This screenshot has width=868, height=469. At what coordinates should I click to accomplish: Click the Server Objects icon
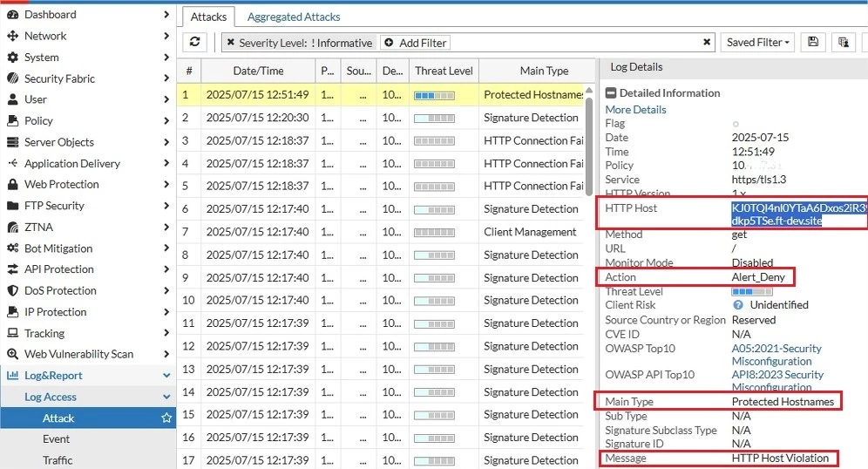click(12, 142)
